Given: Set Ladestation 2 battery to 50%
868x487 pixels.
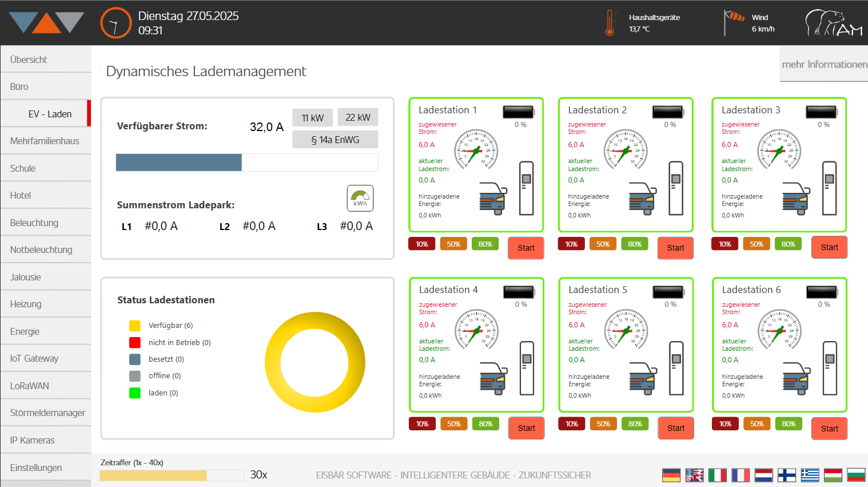Looking at the screenshot, I should point(603,244).
